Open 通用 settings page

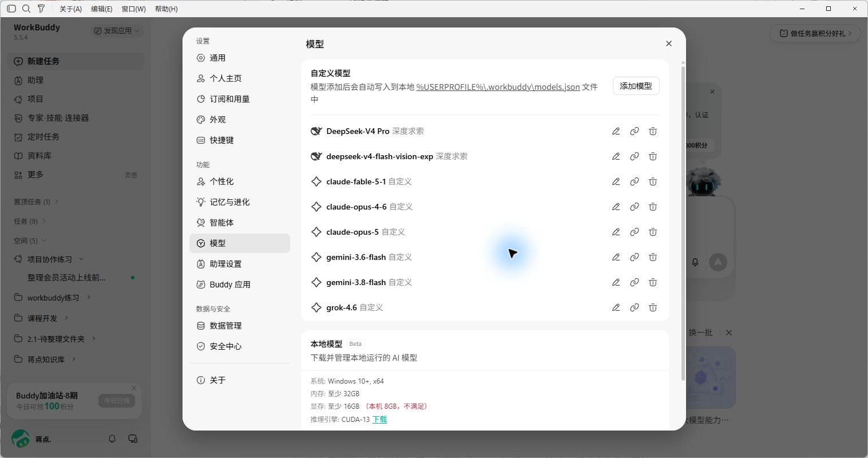pyautogui.click(x=240, y=58)
